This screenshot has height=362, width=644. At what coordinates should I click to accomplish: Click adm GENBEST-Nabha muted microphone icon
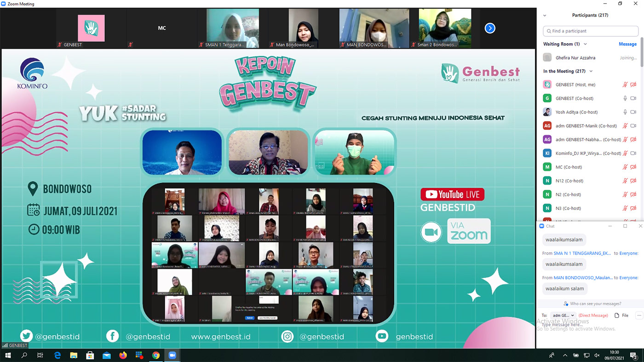[x=625, y=140]
